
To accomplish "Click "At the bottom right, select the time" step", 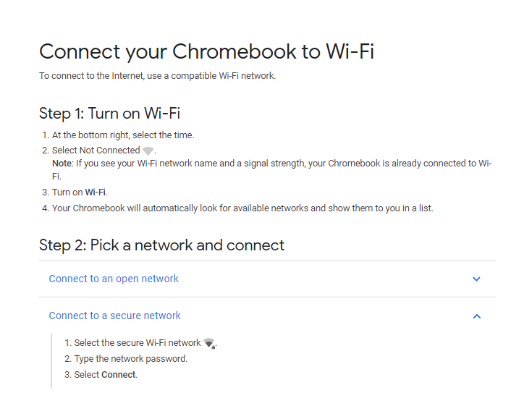I will click(123, 135).
